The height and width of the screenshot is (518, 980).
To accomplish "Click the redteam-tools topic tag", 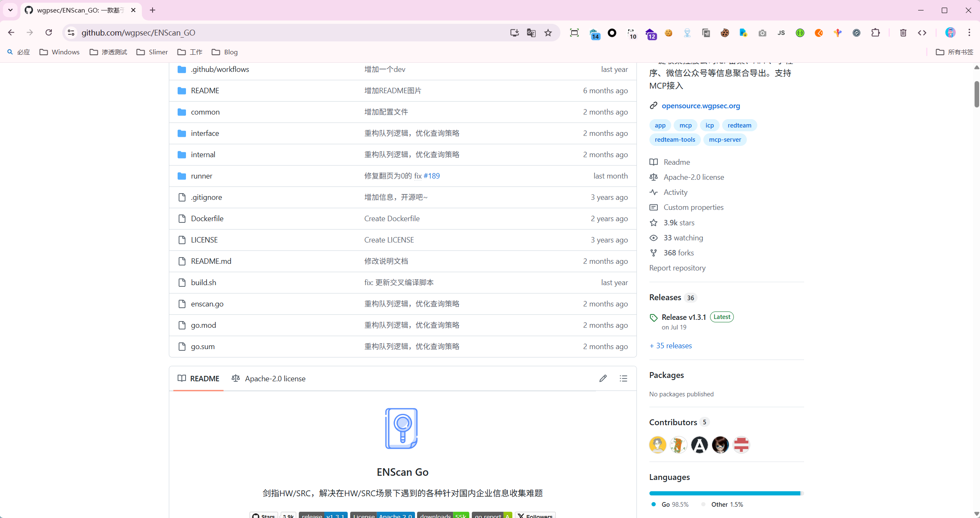I will pos(675,140).
